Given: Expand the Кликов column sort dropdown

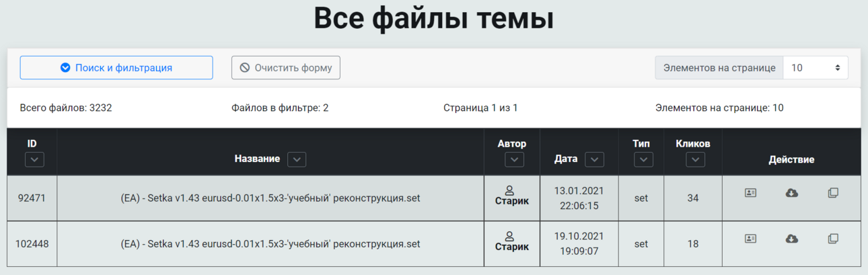Looking at the screenshot, I should 696,159.
